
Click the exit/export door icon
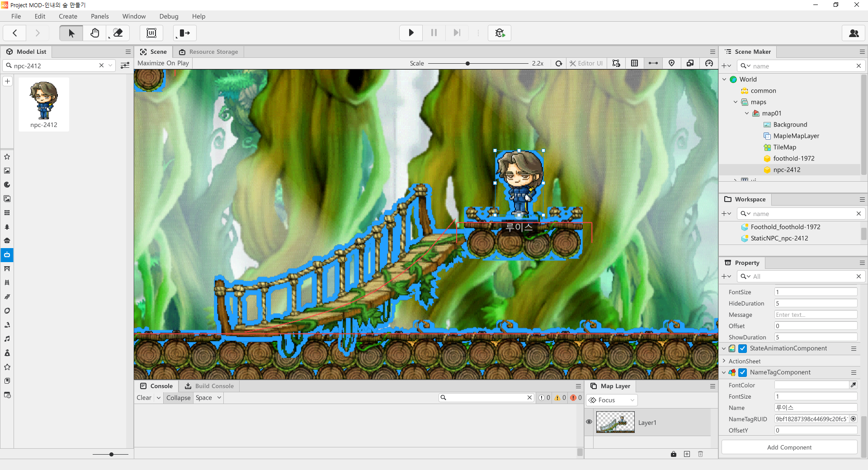(x=184, y=33)
